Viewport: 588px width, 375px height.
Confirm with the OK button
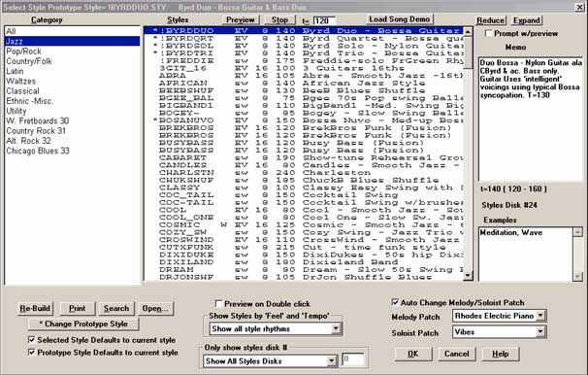click(x=413, y=354)
